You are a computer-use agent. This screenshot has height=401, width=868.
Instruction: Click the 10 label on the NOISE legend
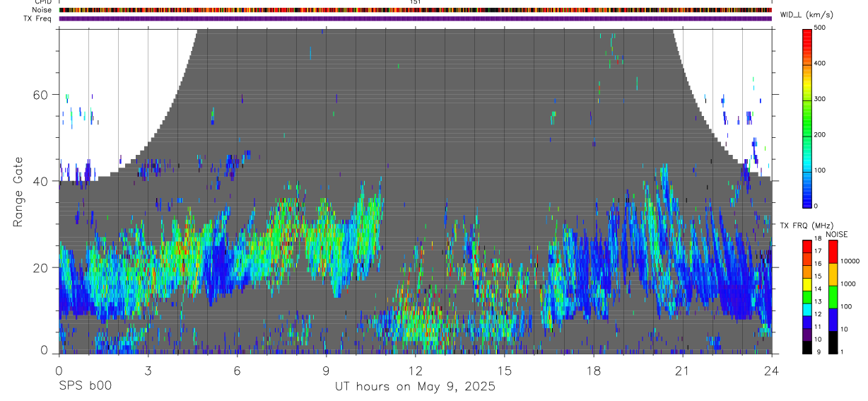pyautogui.click(x=845, y=330)
